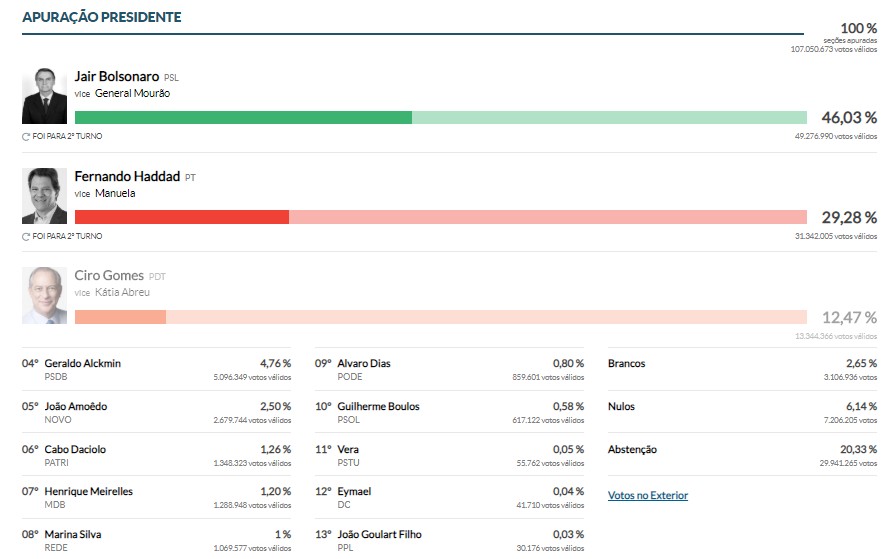
Task: Click the second-round icon under Haddad
Action: [x=26, y=236]
